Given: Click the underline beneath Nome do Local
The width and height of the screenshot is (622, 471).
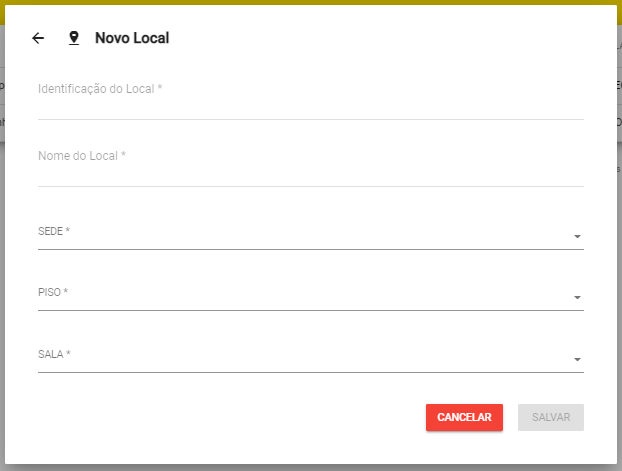Looking at the screenshot, I should pyautogui.click(x=310, y=186).
